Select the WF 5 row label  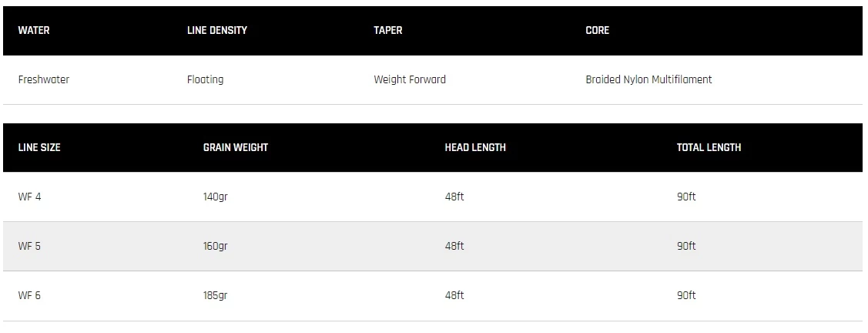30,246
